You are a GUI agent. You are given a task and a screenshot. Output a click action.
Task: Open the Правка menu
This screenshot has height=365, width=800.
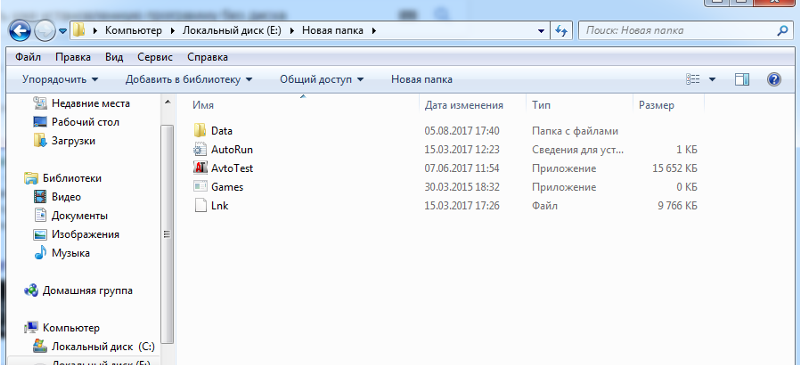[x=73, y=57]
